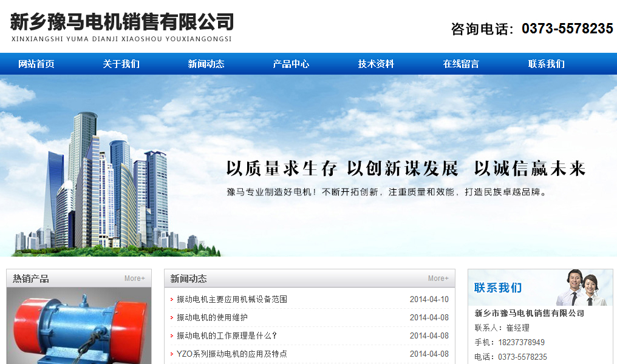Image resolution: width=617 pixels, height=364 pixels.
Task: Select 产品中心 in the navigation bar
Action: coord(291,64)
